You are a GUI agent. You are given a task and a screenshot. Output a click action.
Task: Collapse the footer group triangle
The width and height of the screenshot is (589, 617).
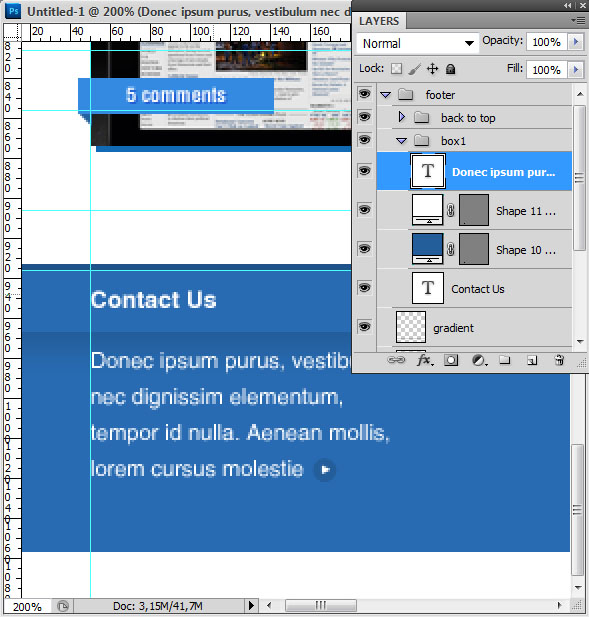[x=386, y=95]
